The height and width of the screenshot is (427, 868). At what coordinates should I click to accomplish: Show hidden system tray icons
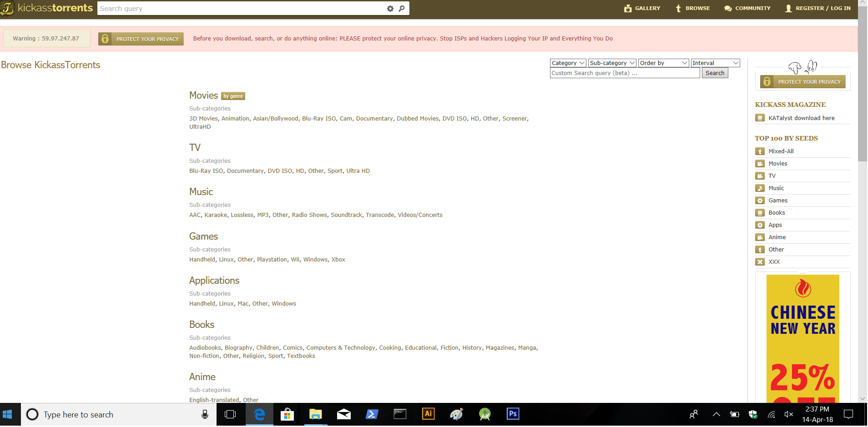(717, 415)
